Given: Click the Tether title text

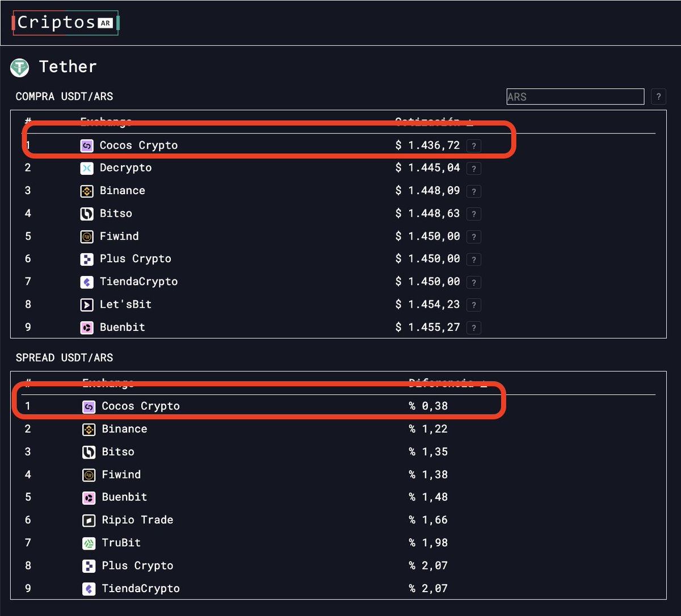Looking at the screenshot, I should tap(68, 67).
